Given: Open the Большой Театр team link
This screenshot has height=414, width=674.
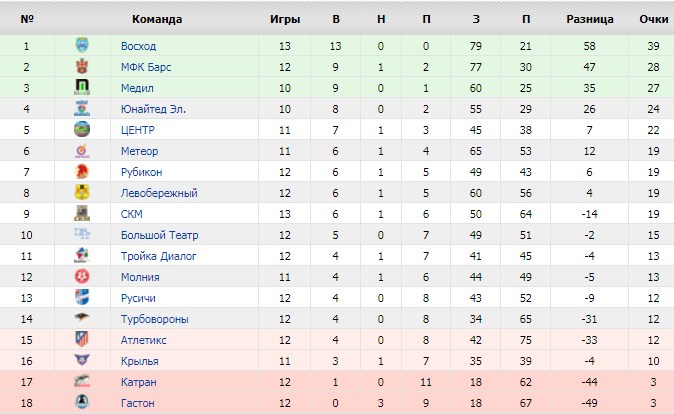Looking at the screenshot, I should tap(159, 235).
